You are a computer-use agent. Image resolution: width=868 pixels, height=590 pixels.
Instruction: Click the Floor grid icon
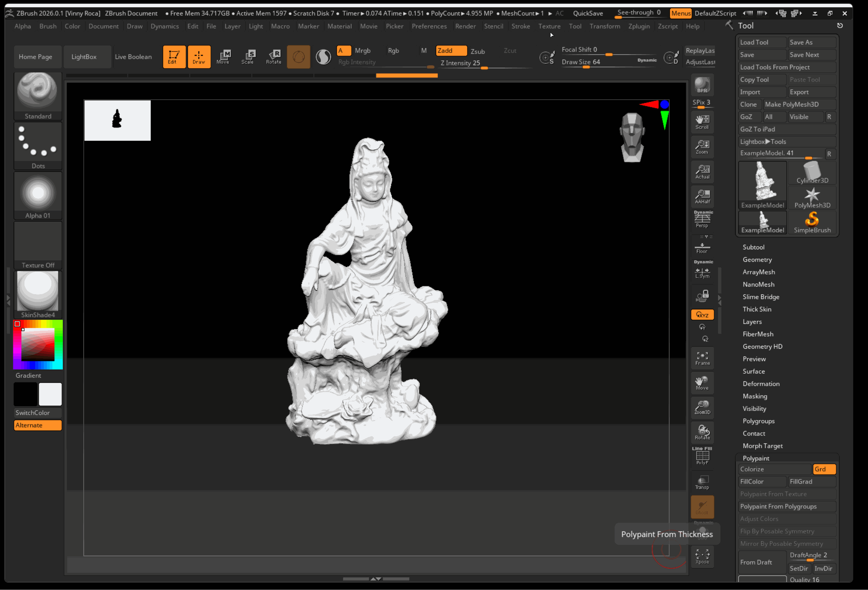click(702, 248)
